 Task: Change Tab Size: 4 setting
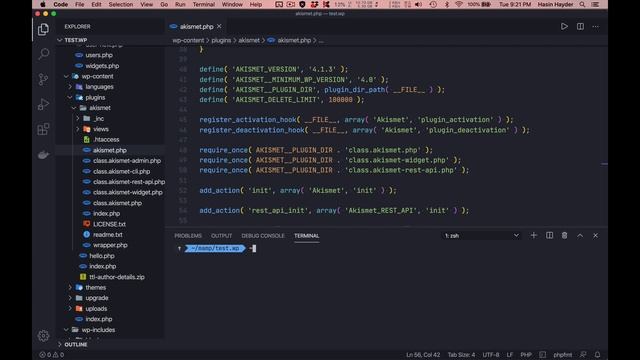click(x=461, y=355)
